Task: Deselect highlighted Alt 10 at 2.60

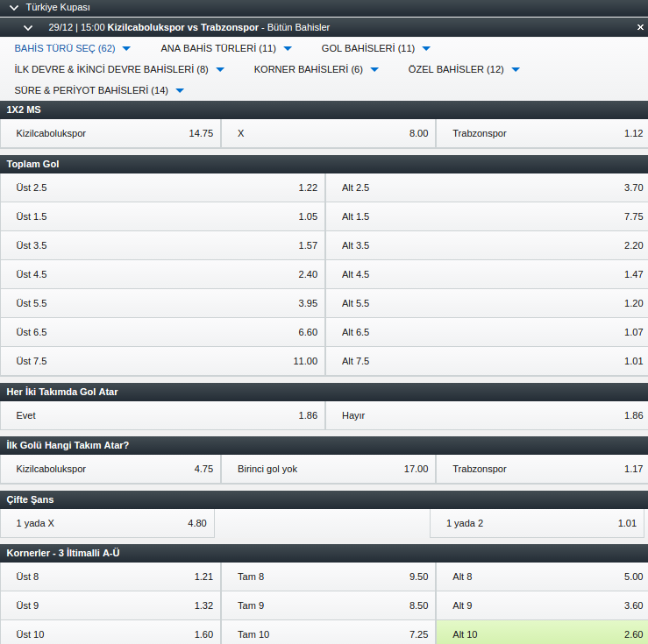Action: [x=542, y=633]
